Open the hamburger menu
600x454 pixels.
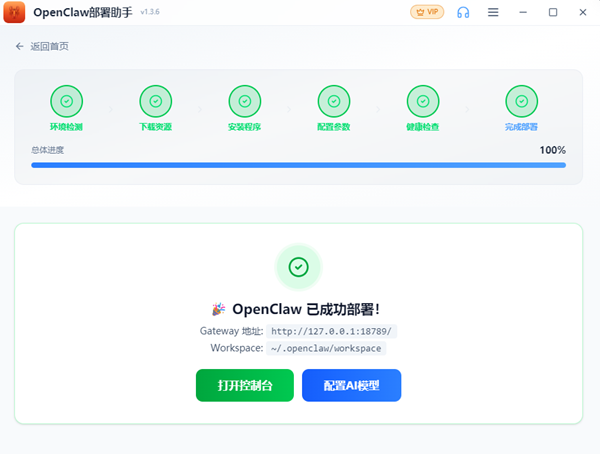pyautogui.click(x=493, y=12)
